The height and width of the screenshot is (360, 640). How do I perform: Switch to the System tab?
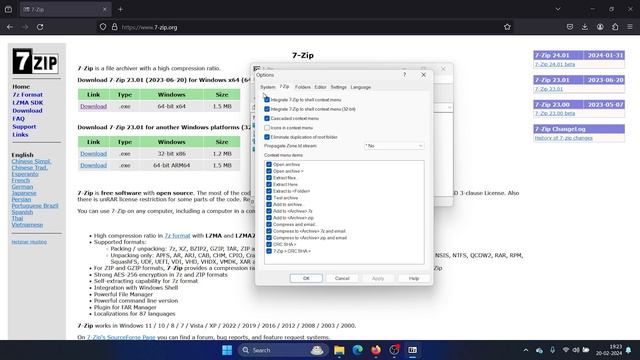(268, 87)
